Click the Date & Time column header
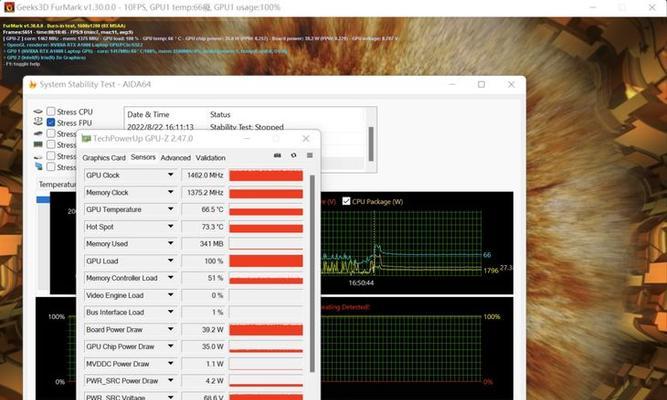 coord(148,114)
